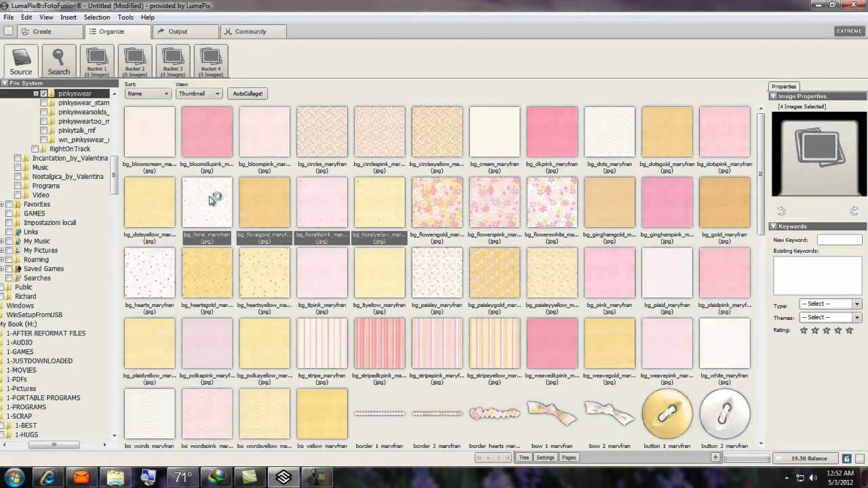Select Bucket 4
Viewport: 868px width, 488px height.
tap(211, 61)
